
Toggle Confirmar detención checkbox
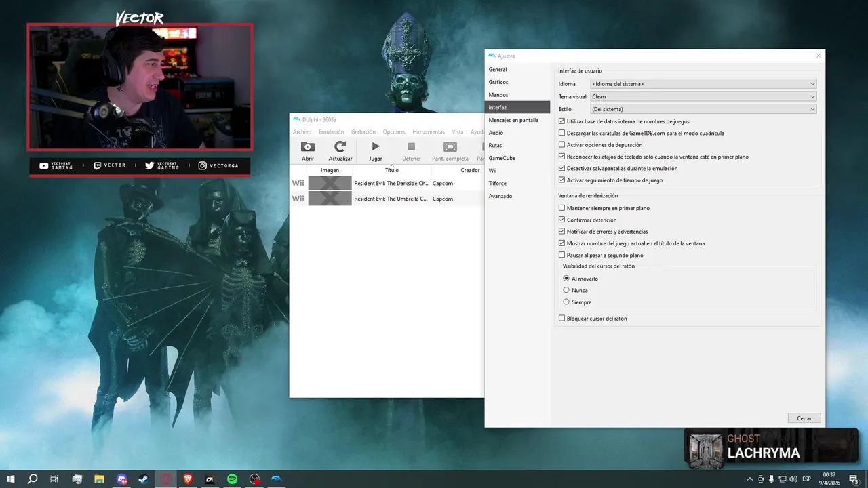tap(561, 220)
